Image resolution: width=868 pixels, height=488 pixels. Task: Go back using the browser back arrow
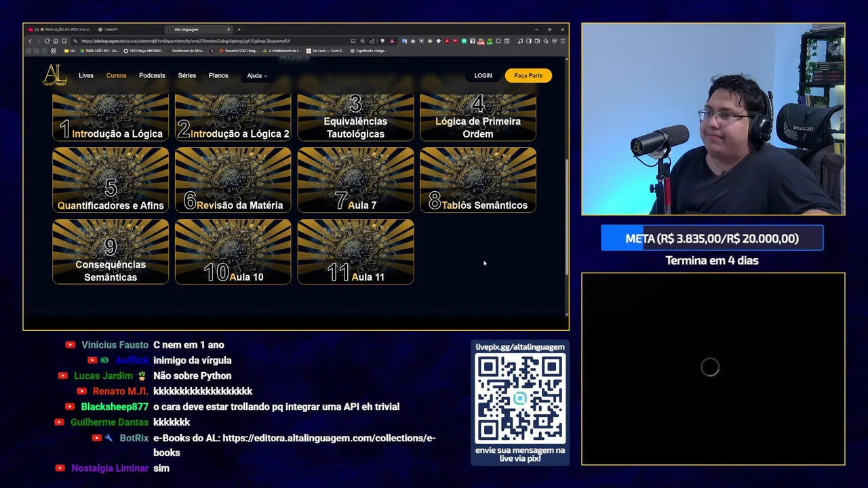coord(30,41)
